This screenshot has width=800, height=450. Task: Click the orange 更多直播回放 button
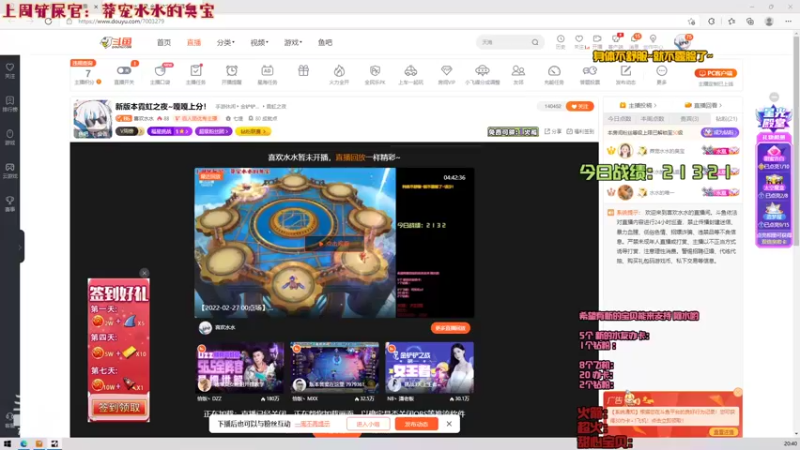[x=451, y=328]
